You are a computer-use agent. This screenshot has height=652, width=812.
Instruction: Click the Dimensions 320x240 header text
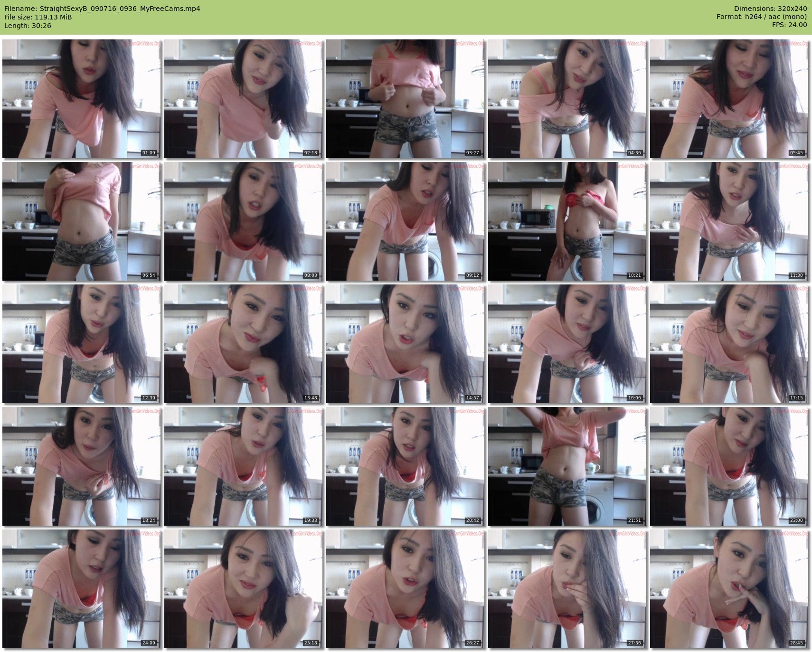coord(770,9)
